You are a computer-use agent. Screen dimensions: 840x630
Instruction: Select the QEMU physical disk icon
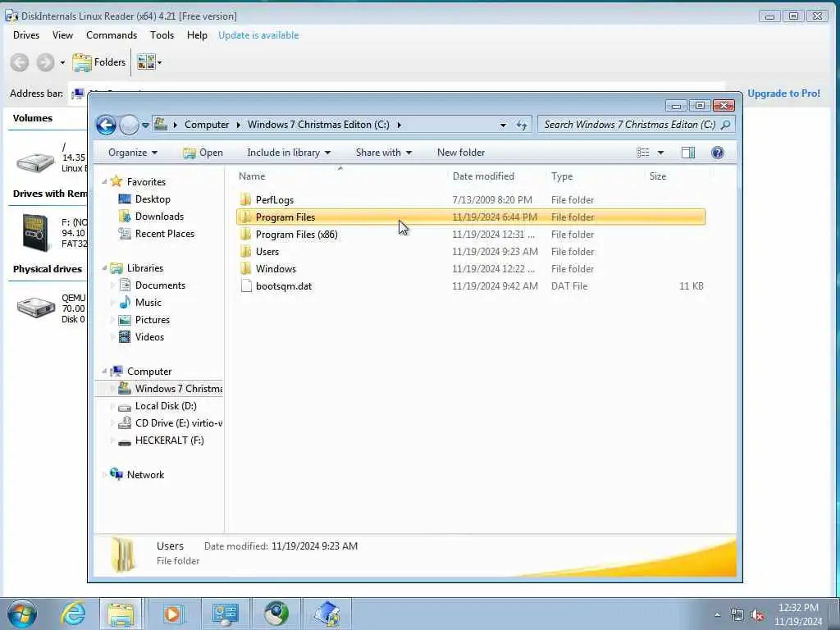click(x=35, y=308)
